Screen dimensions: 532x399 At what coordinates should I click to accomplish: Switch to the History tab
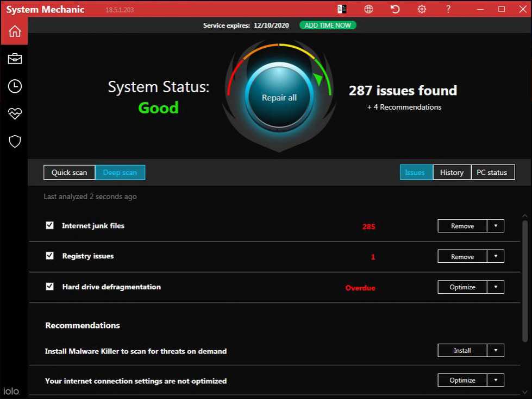tap(452, 172)
